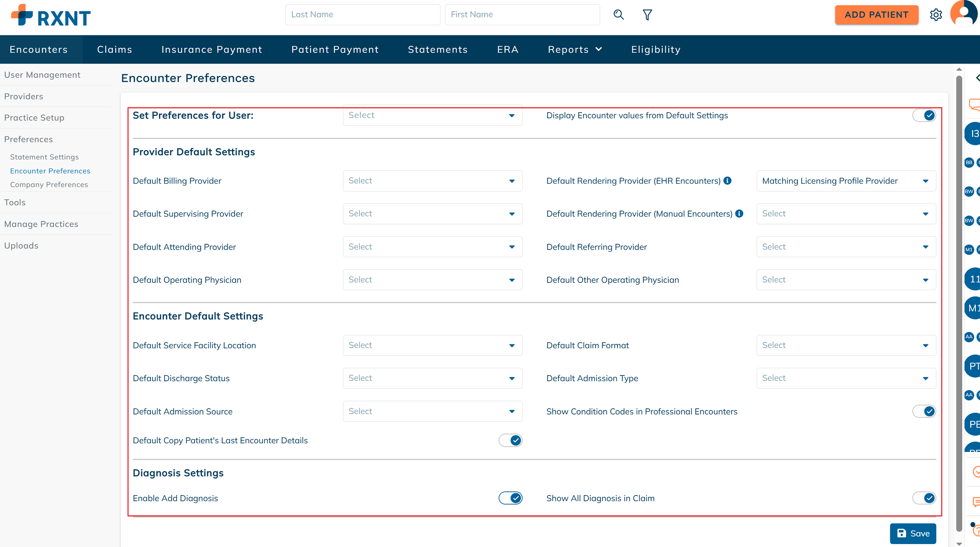Click info icon beside Manual Encounters label
This screenshot has width=980, height=547.
739,213
